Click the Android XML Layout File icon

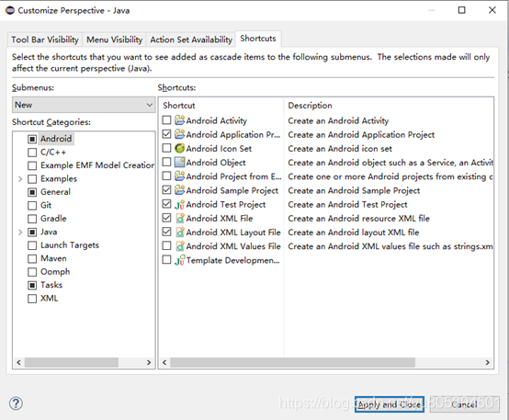(180, 233)
